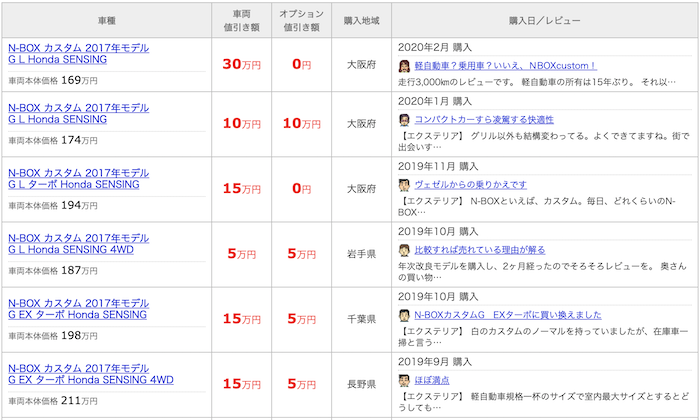Click reviewer avatar beside 比較すれば売れている理由が解る
Viewport: 700px width, 420px height.
pyautogui.click(x=404, y=250)
